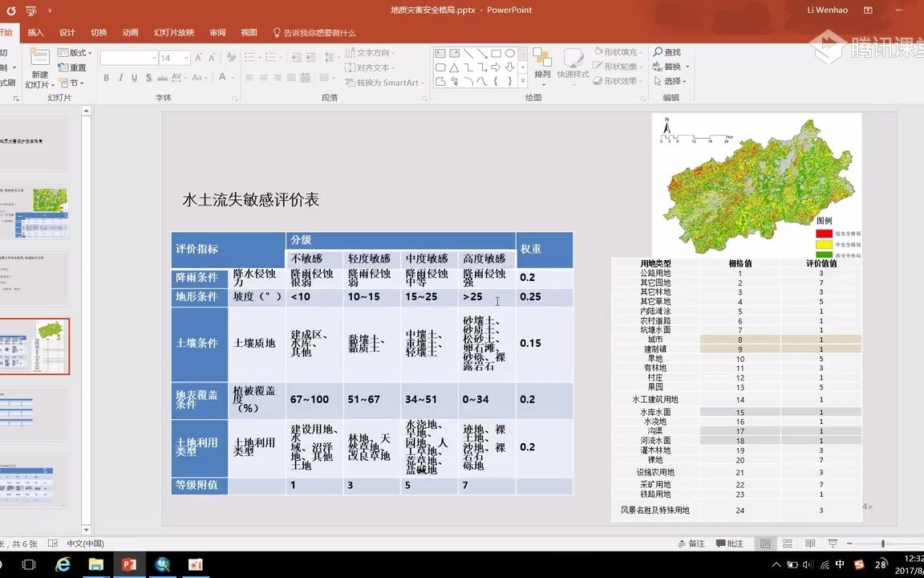Enable bullet list formatting
The width and height of the screenshot is (924, 578).
coord(249,57)
